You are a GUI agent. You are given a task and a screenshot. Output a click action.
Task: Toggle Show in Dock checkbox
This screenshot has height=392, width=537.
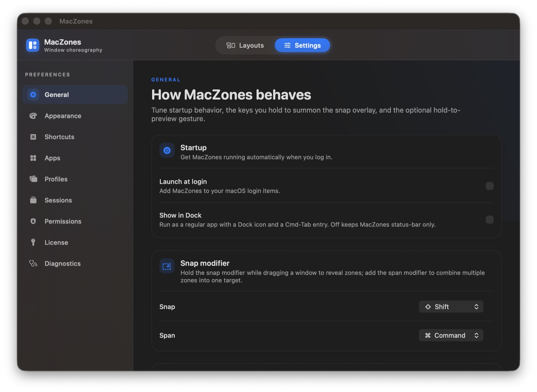tap(490, 220)
